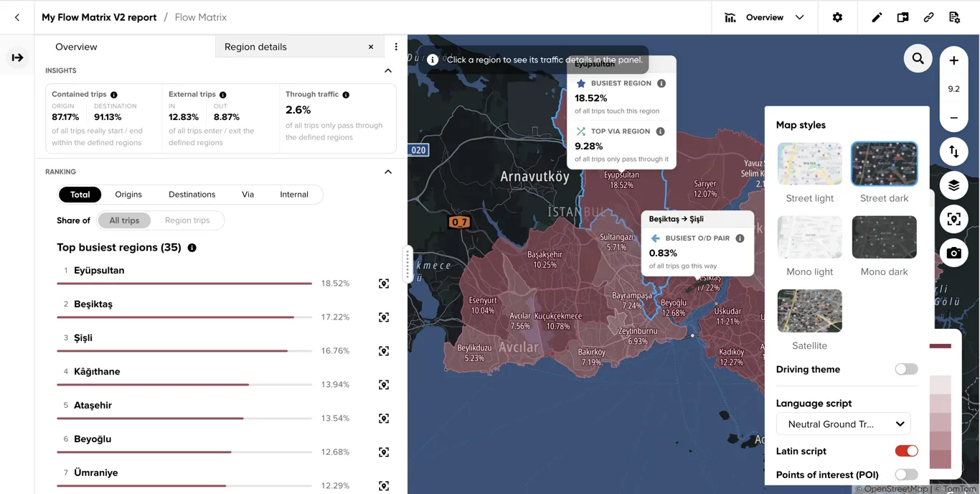This screenshot has width=980, height=494.
Task: Click Flow Matrix breadcrumb
Action: click(x=201, y=17)
